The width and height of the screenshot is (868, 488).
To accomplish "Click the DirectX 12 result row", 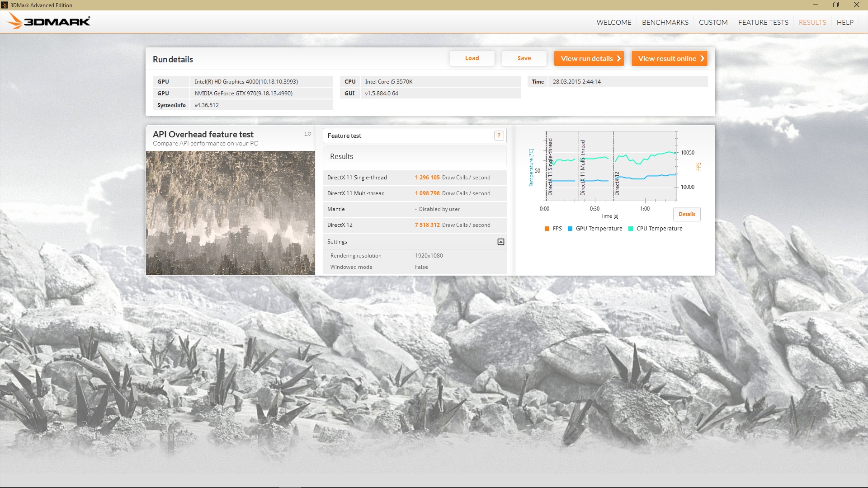I will 414,225.
